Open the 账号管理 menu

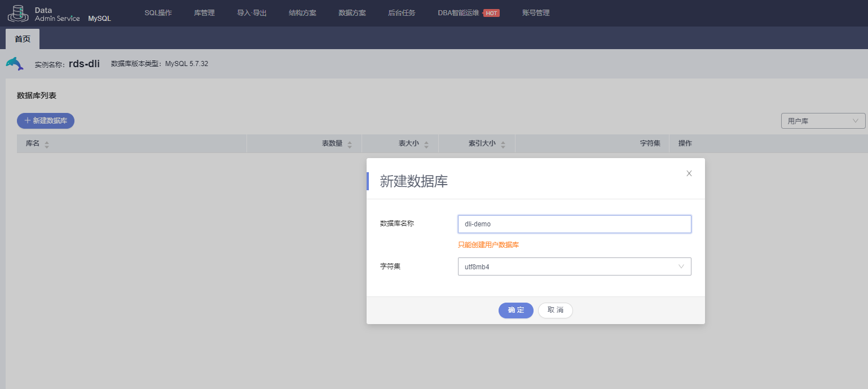click(x=536, y=13)
